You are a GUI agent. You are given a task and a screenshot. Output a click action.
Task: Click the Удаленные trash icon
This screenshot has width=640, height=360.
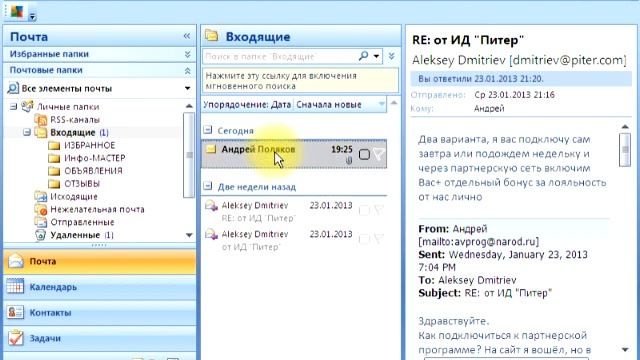(40, 235)
